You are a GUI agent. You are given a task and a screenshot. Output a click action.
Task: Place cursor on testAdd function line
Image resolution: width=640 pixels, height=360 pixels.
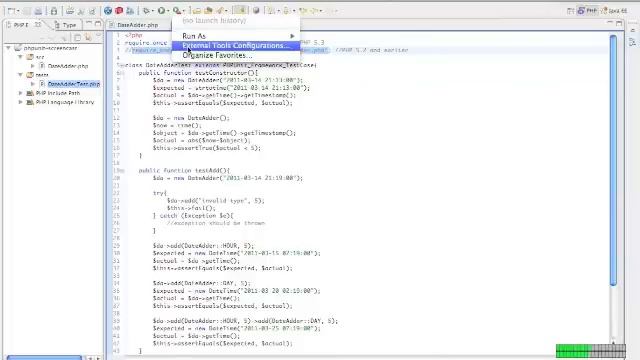[x=184, y=170]
